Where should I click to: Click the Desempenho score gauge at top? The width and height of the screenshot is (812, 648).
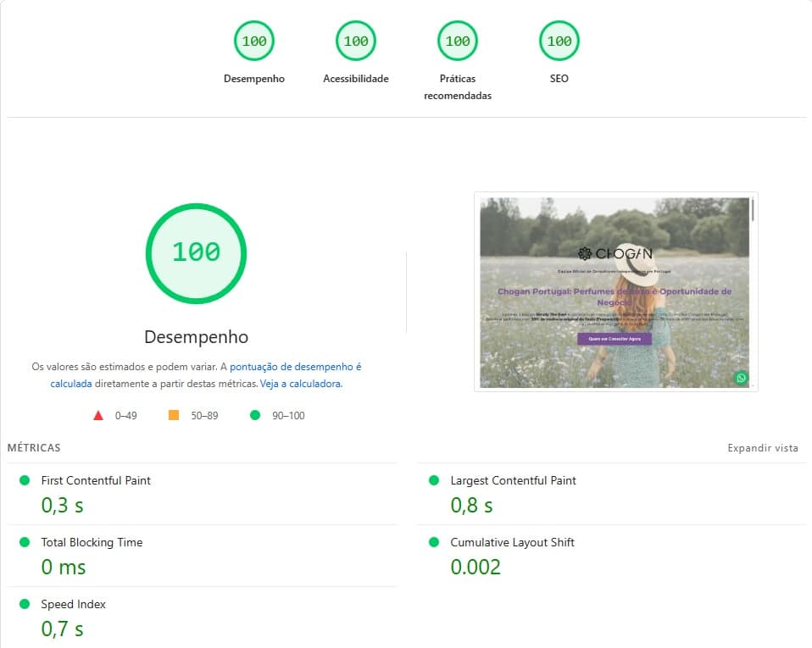(253, 41)
